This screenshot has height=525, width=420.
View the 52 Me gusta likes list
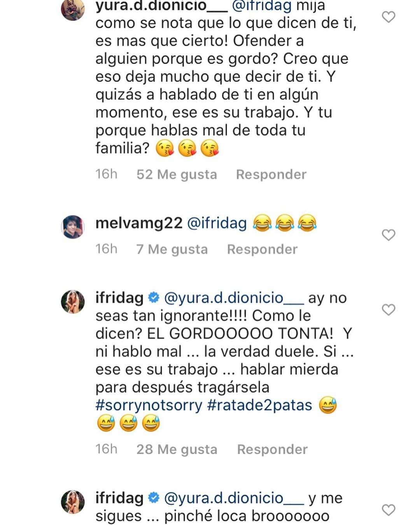tap(177, 174)
